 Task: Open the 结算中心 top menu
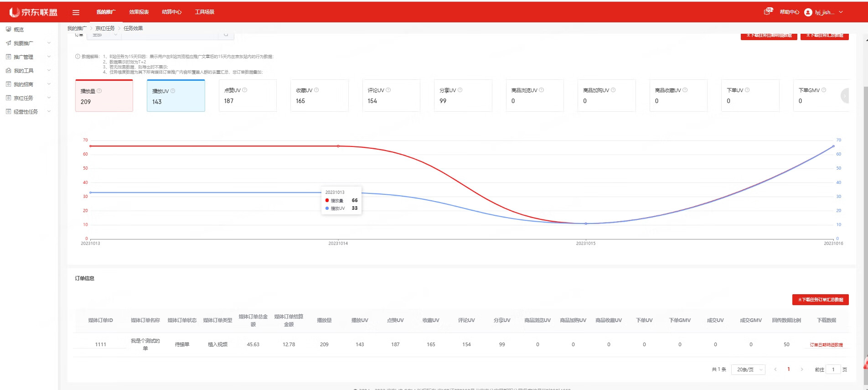[171, 12]
